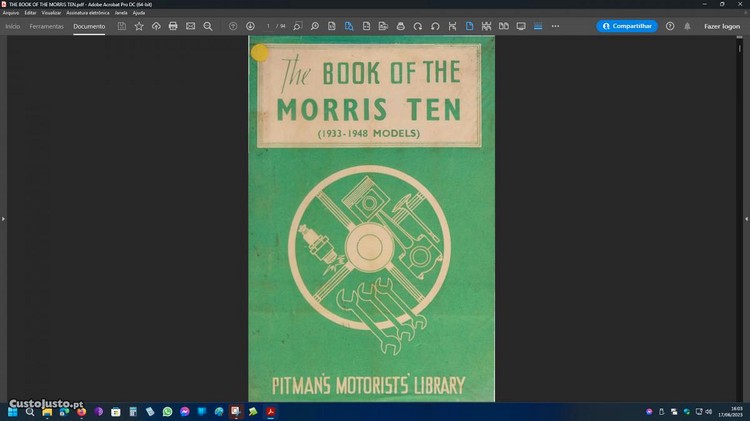This screenshot has width=750, height=421.
Task: Open the Arquivo menu
Action: tap(11, 12)
